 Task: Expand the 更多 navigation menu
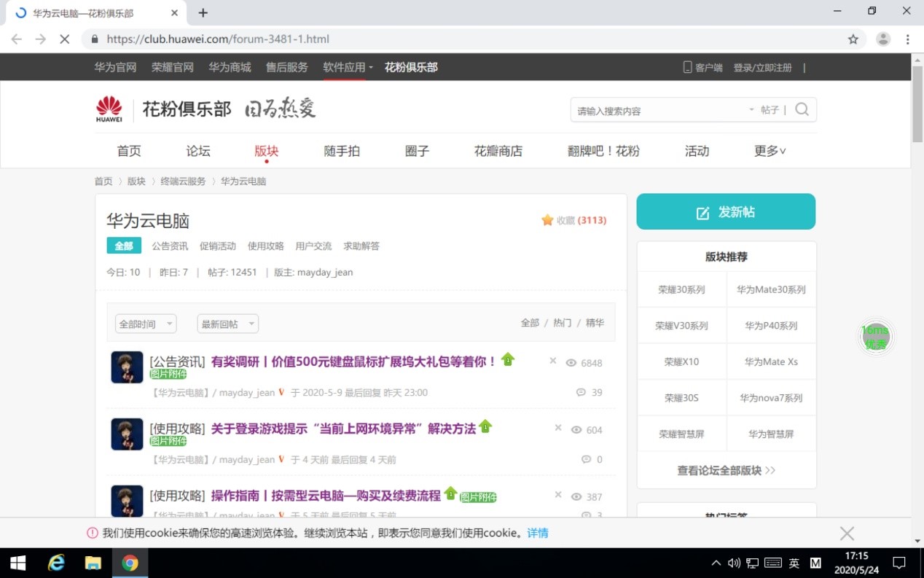[x=770, y=151]
